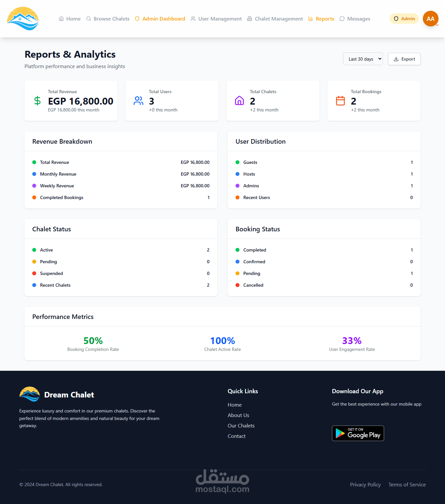Viewport: 445px width, 504px height.
Task: Click the shield icon in the Admin badge
Action: (396, 19)
